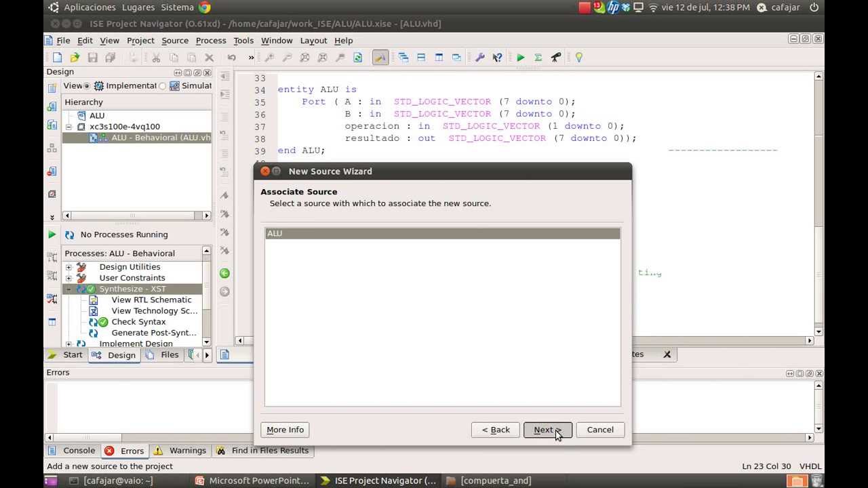Image resolution: width=868 pixels, height=488 pixels.
Task: Switch to the Start tab
Action: pos(65,355)
